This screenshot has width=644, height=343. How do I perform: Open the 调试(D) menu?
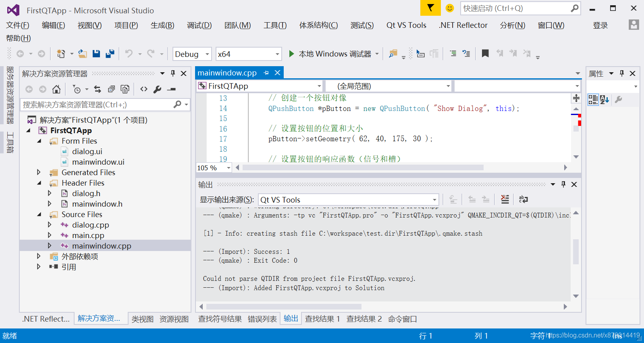(x=199, y=25)
